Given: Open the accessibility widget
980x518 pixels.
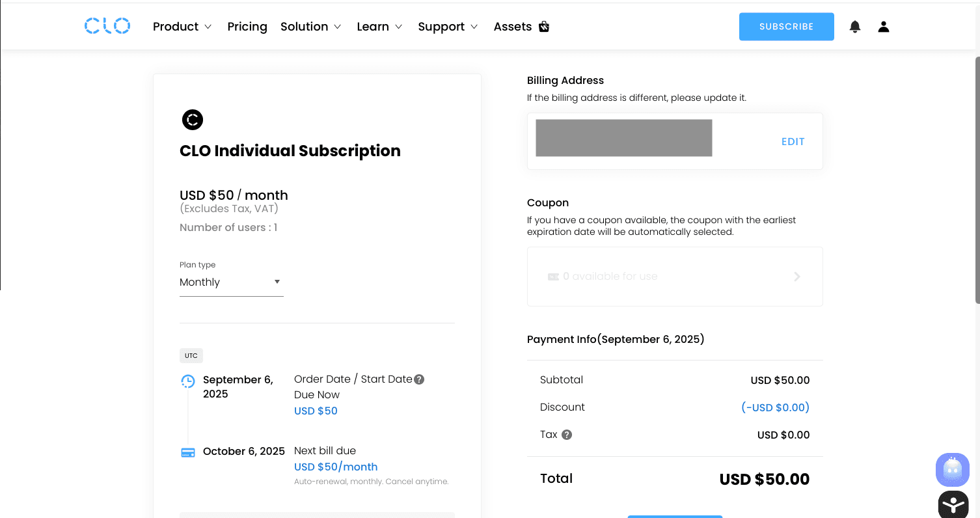Looking at the screenshot, I should [x=953, y=505].
